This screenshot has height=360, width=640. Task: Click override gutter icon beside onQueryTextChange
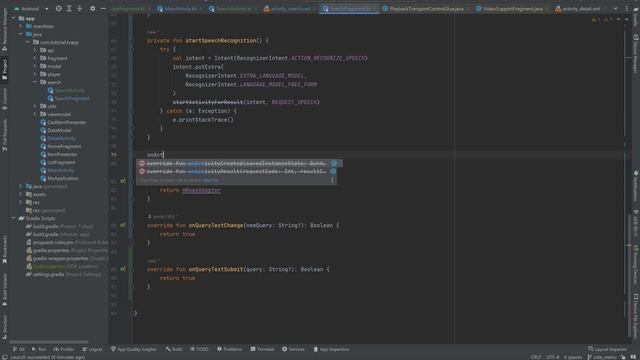click(123, 225)
